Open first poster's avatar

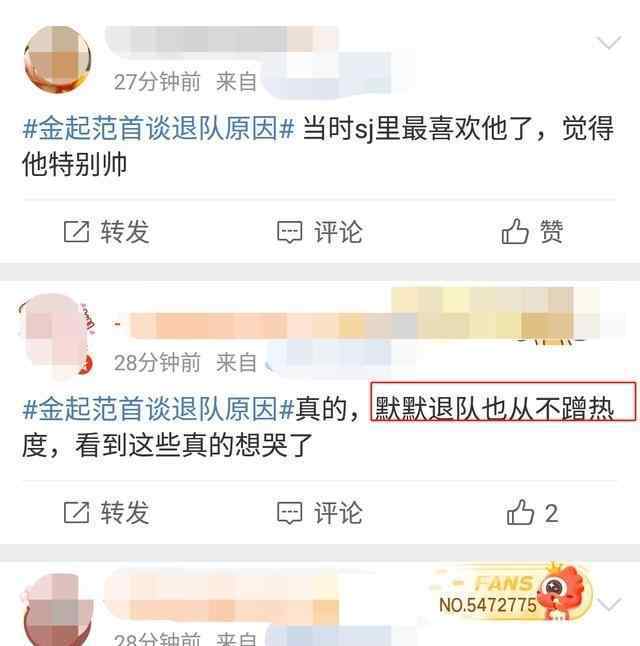click(x=58, y=59)
